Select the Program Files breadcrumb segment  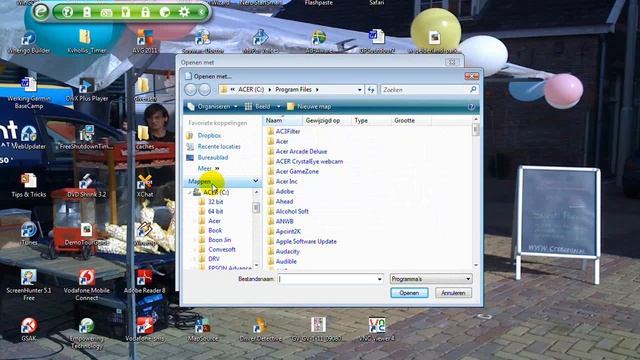click(293, 89)
